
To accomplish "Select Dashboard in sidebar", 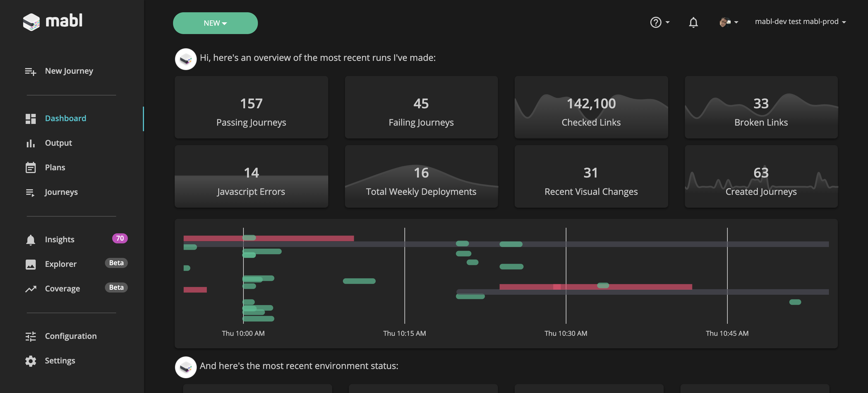I will point(65,118).
